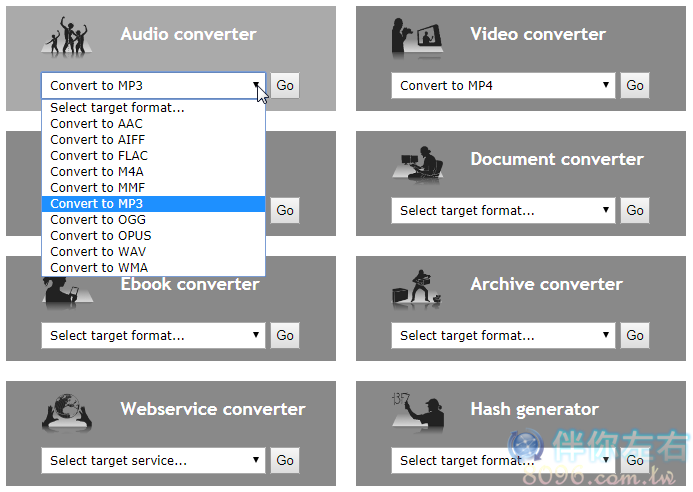Select Convert to AIFF option

pyautogui.click(x=153, y=140)
